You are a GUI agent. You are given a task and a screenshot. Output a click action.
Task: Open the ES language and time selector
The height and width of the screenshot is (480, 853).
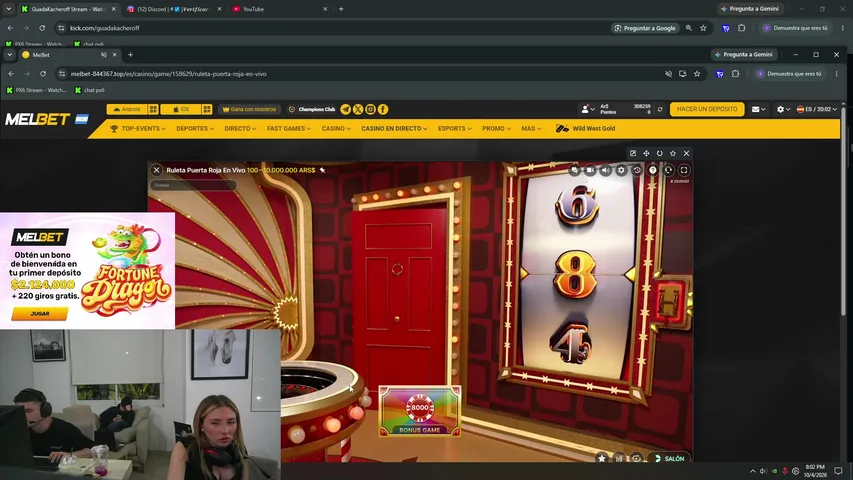817,109
